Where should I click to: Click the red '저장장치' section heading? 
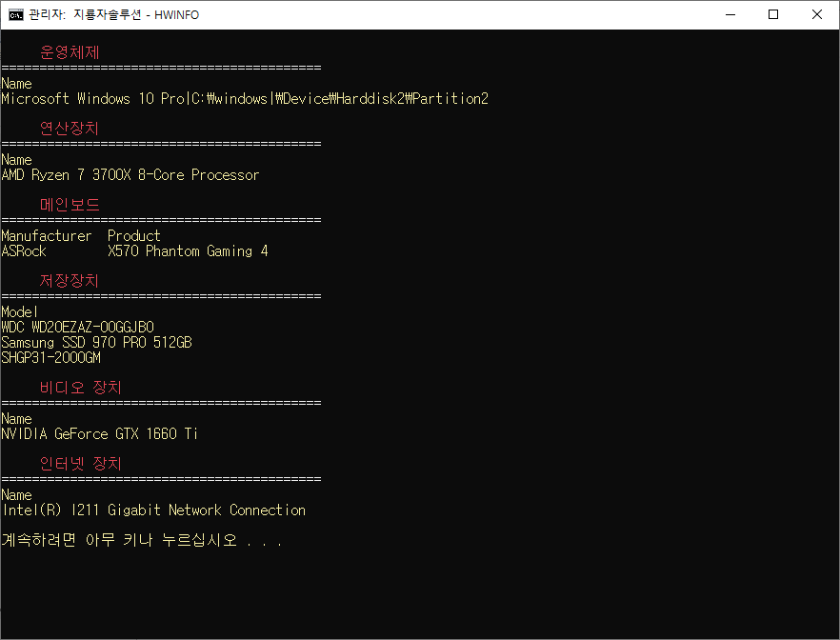(70, 281)
